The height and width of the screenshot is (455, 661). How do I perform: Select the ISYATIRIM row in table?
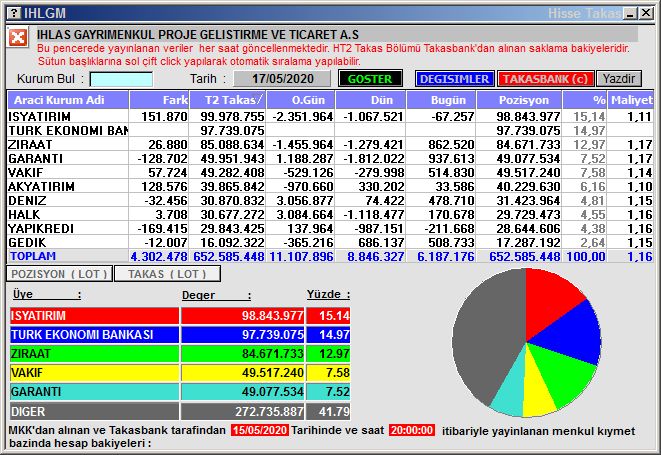click(x=330, y=116)
